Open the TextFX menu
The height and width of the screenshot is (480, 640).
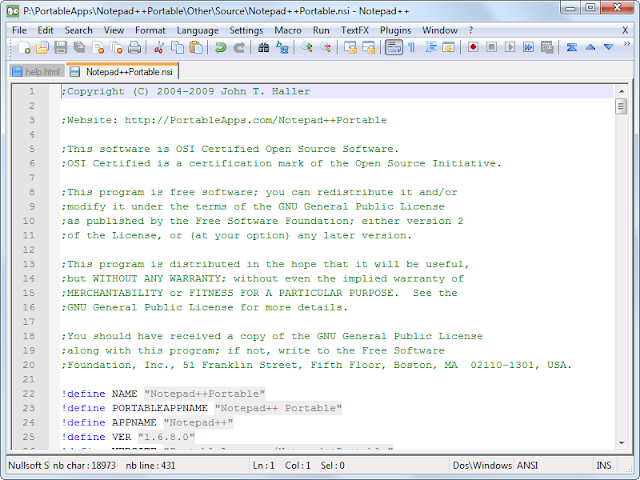[x=355, y=30]
